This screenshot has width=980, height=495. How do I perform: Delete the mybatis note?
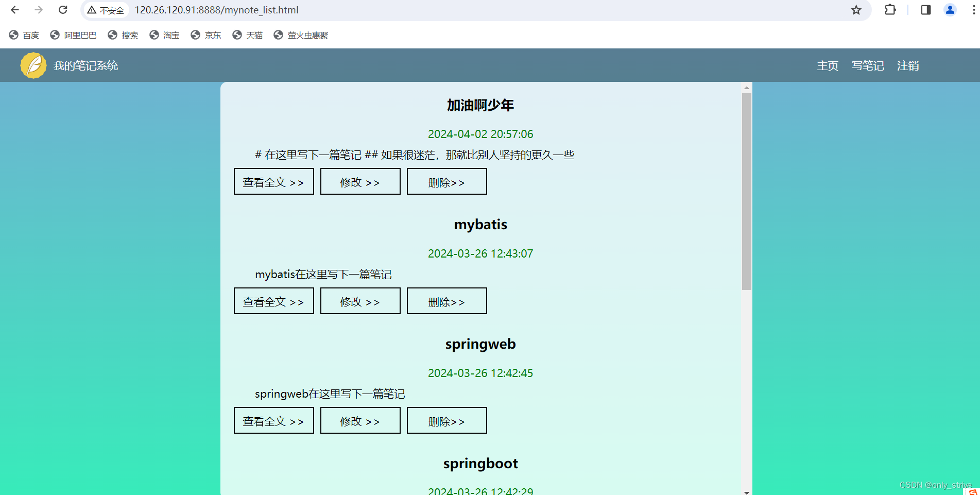pyautogui.click(x=447, y=301)
